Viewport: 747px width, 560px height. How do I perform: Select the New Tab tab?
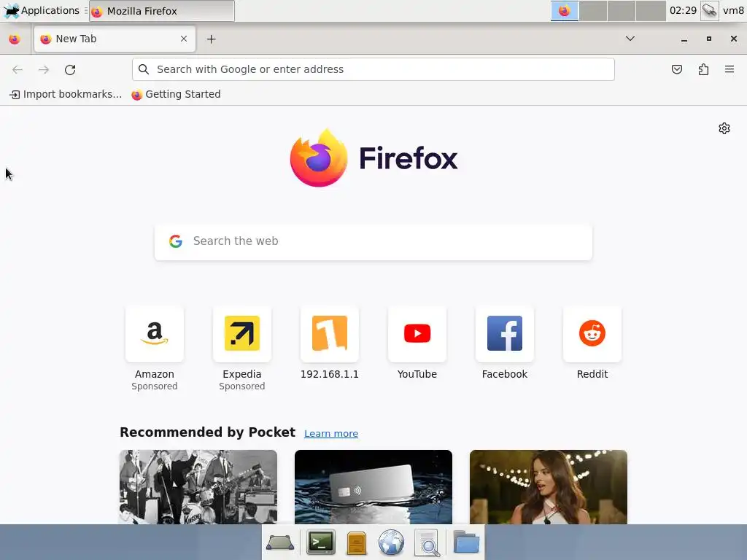point(115,39)
